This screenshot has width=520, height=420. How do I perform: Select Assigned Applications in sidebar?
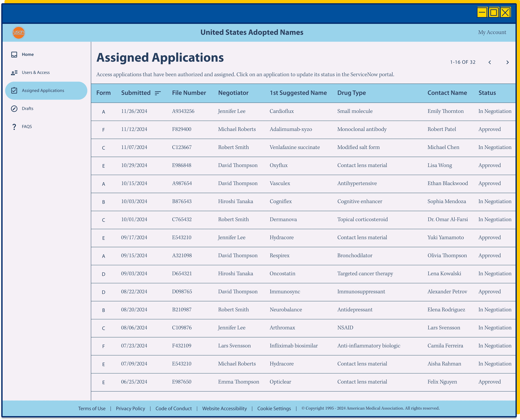(x=46, y=91)
